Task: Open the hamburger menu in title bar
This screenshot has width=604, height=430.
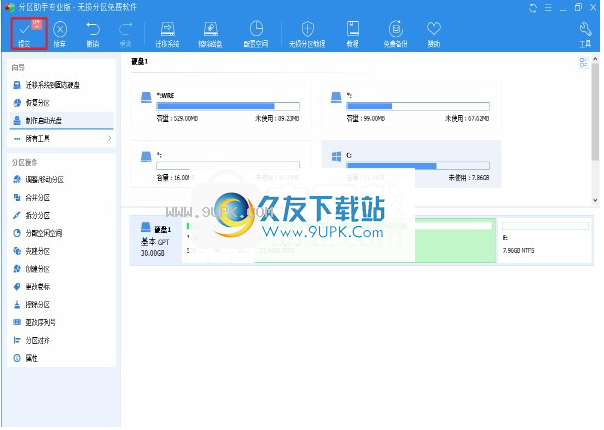Action: (x=549, y=8)
